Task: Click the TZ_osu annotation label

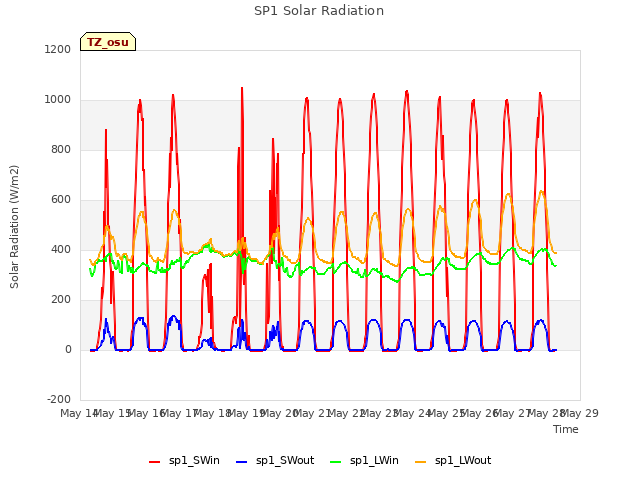Action: tap(108, 42)
